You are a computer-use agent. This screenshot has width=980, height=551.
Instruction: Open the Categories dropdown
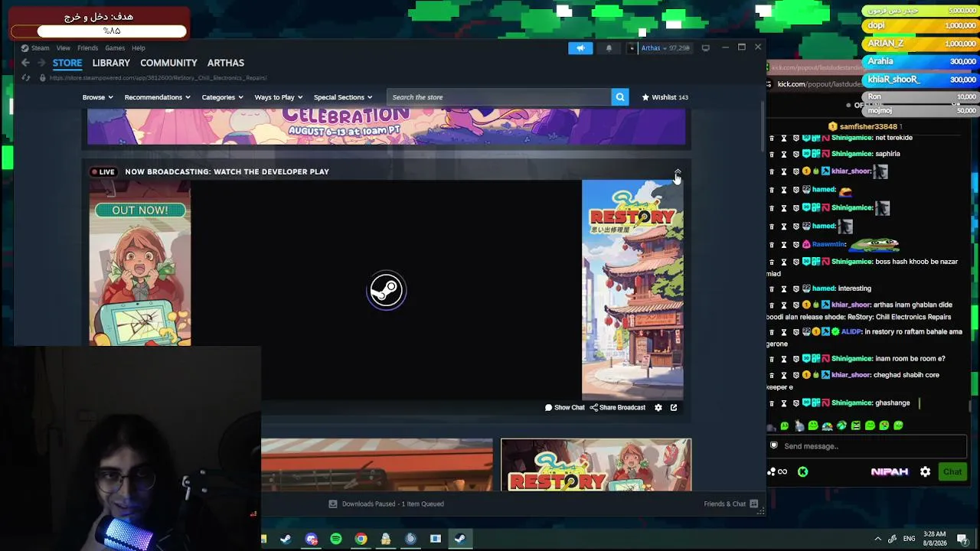tap(222, 97)
